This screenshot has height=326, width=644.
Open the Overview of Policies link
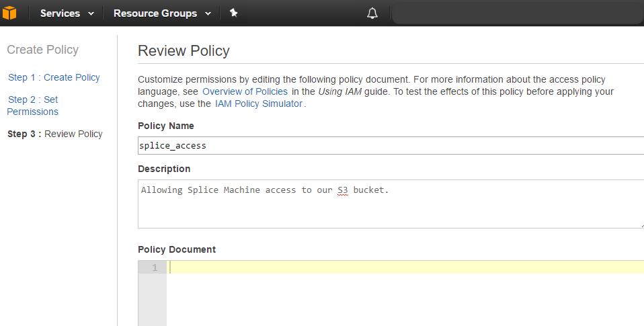pyautogui.click(x=245, y=91)
